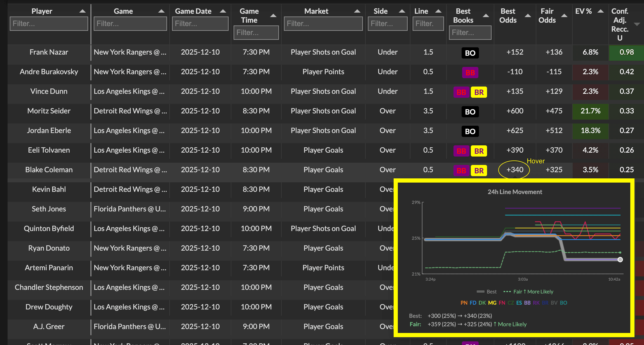
Task: Click the BO book icon on Frank Nazar's row
Action: [470, 53]
